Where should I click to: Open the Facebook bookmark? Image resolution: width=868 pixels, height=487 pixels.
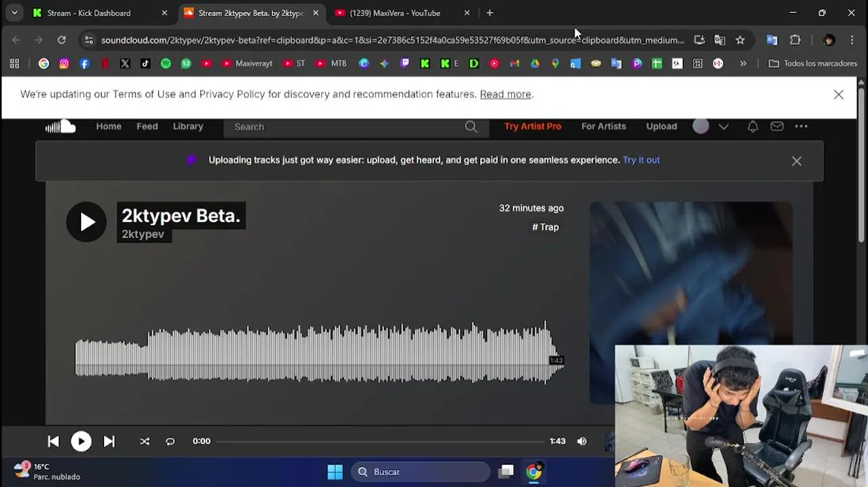point(85,64)
